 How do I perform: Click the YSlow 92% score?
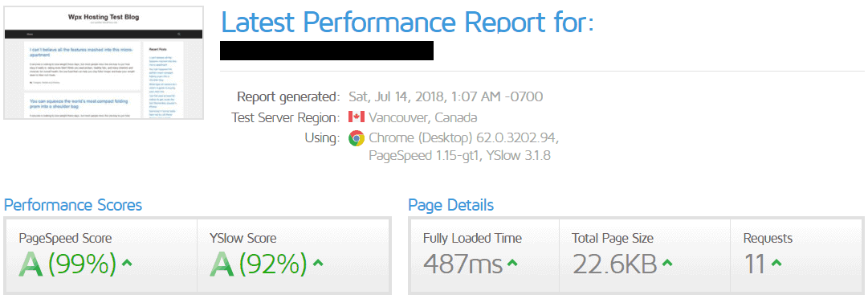[x=274, y=264]
